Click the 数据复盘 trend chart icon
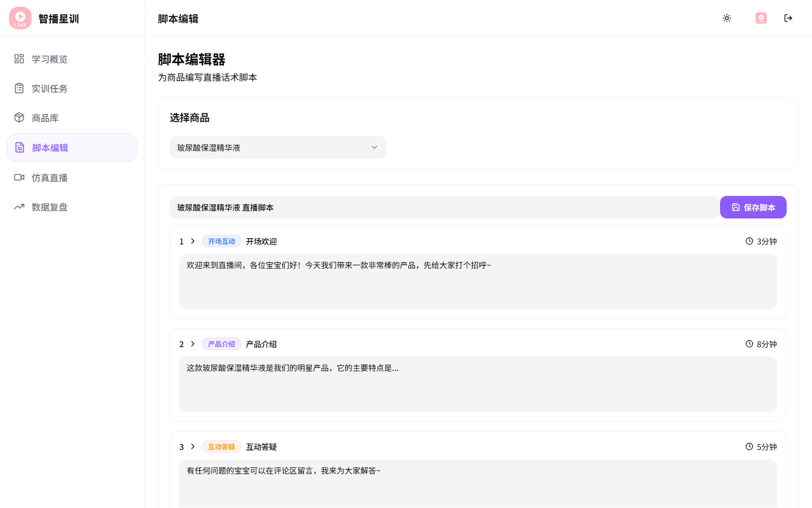The width and height of the screenshot is (812, 508). (x=19, y=207)
